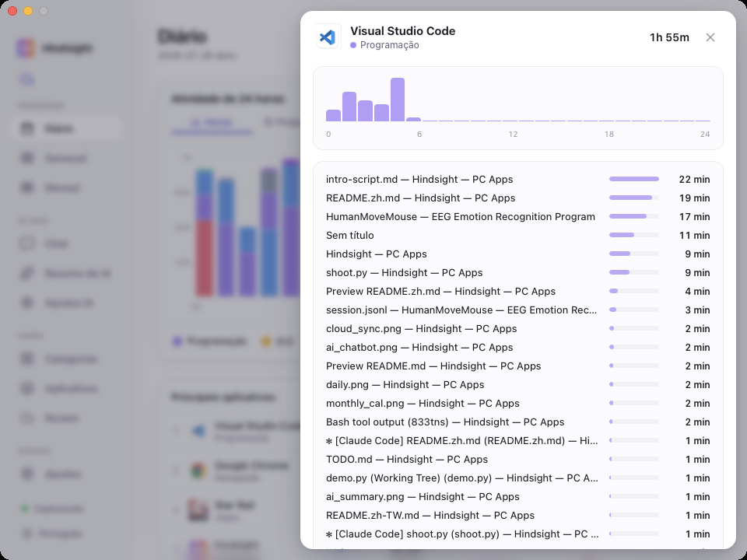Click progress bar of README.zh.md 19 min
The height and width of the screenshot is (560, 747).
click(634, 198)
